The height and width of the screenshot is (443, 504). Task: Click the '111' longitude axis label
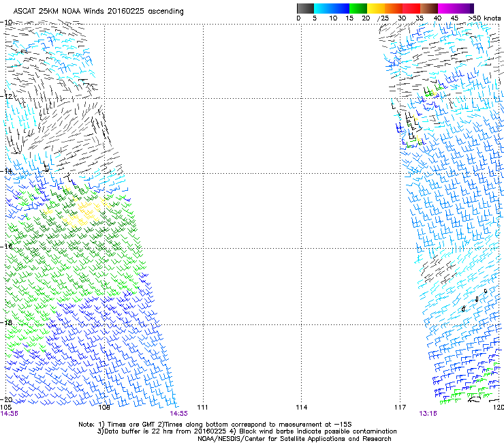click(202, 408)
